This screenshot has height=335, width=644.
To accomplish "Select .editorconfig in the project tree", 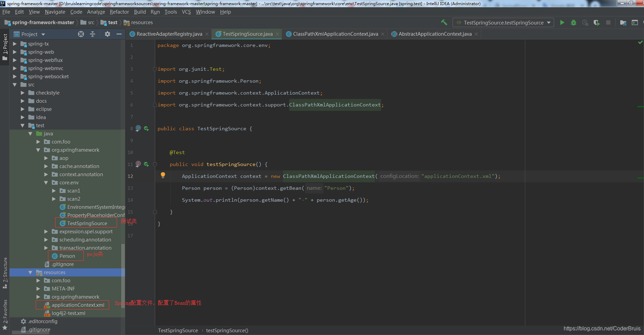I will point(43,321).
